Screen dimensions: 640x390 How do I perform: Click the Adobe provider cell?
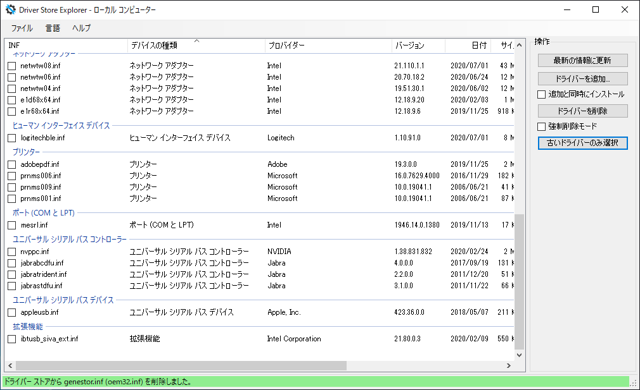[278, 164]
